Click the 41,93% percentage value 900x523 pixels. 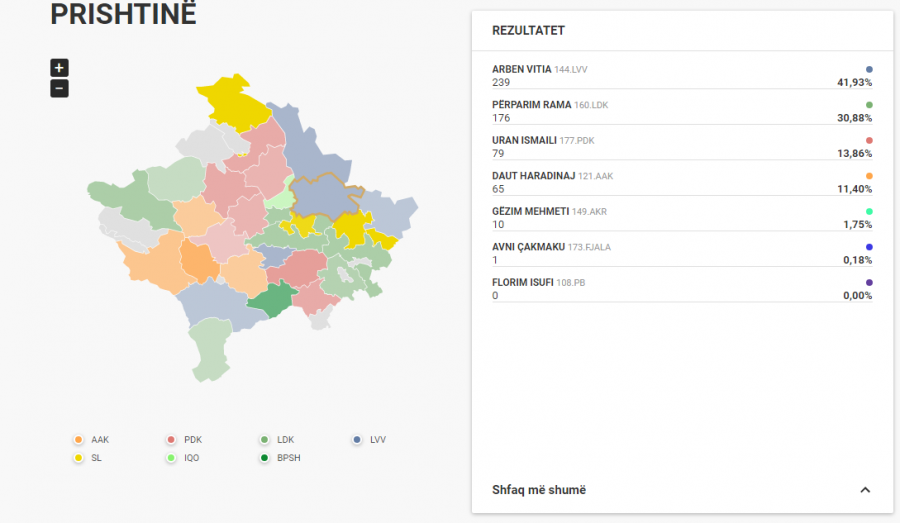coord(855,83)
